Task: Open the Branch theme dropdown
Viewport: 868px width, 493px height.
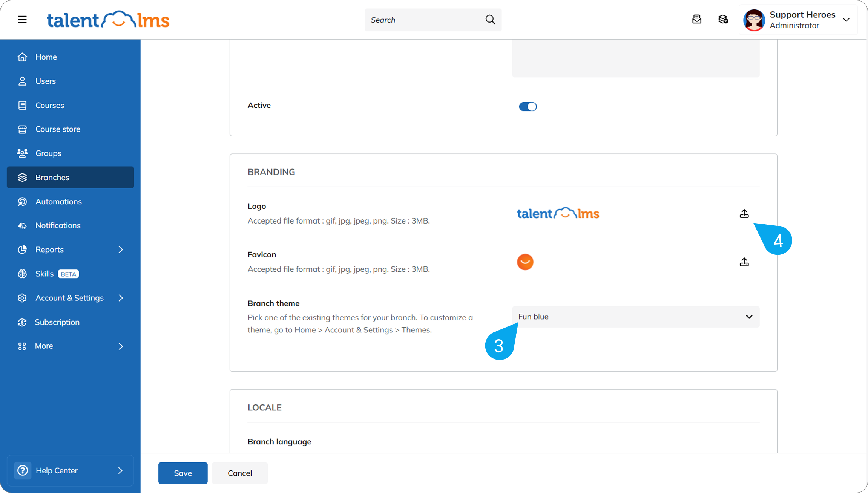Action: [636, 317]
